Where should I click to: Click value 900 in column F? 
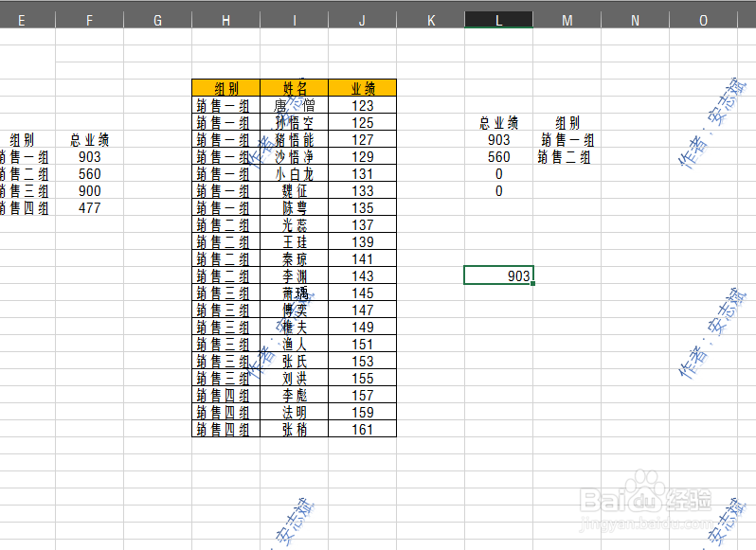pyautogui.click(x=89, y=190)
